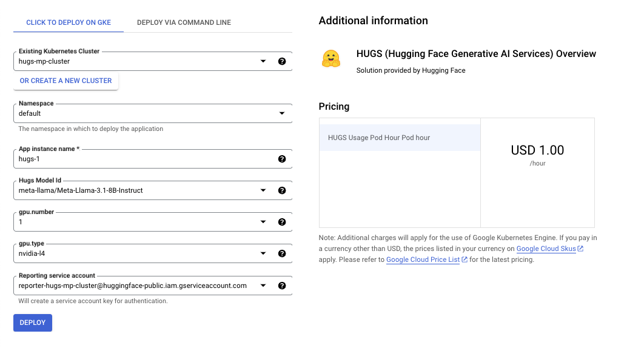Open Reporting service account dropdown
The width and height of the screenshot is (644, 348).
point(263,286)
